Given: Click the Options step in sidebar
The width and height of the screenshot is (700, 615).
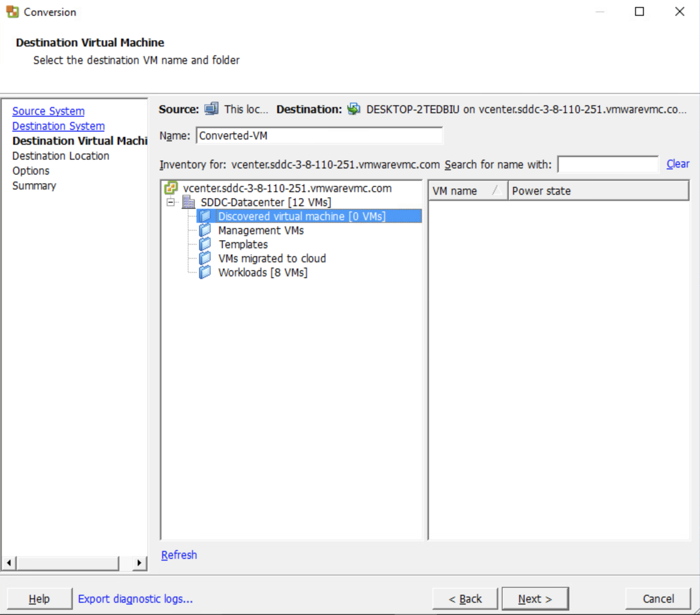Looking at the screenshot, I should (31, 171).
